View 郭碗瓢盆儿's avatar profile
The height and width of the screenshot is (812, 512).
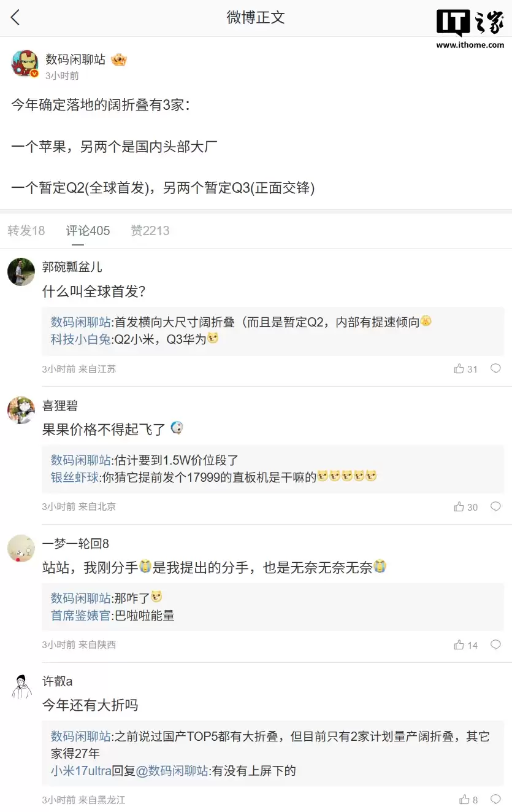[x=21, y=271]
